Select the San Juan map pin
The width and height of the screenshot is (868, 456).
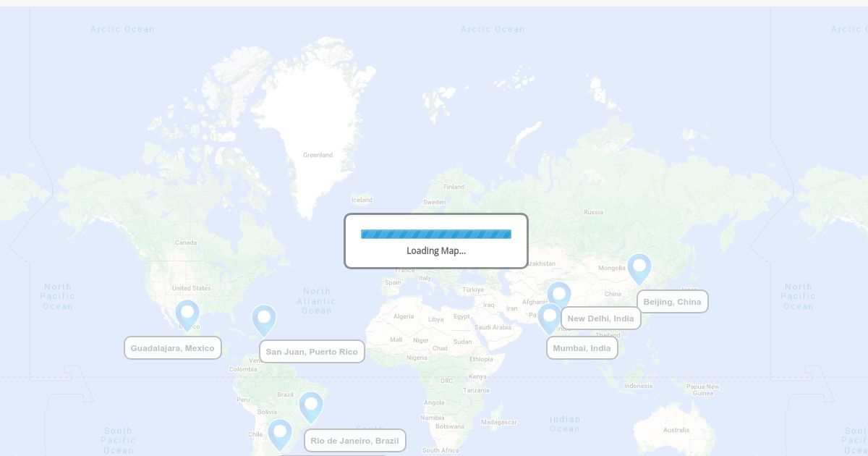[264, 320]
